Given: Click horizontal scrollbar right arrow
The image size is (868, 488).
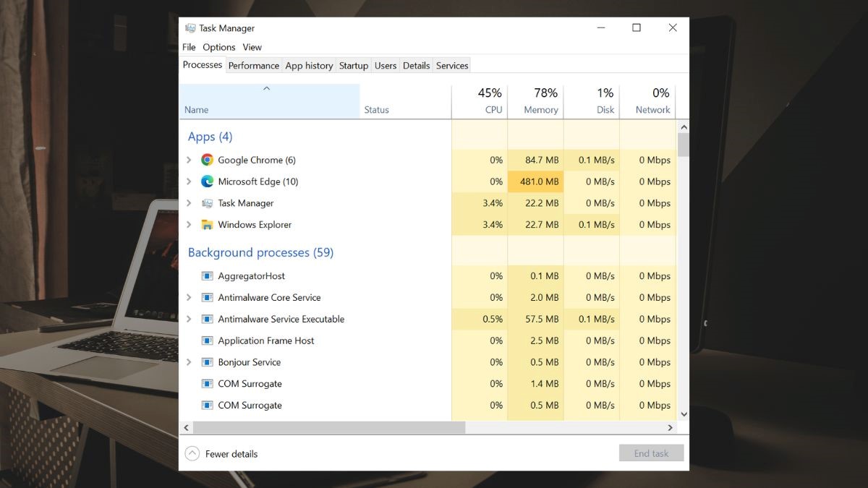Looking at the screenshot, I should pos(671,428).
